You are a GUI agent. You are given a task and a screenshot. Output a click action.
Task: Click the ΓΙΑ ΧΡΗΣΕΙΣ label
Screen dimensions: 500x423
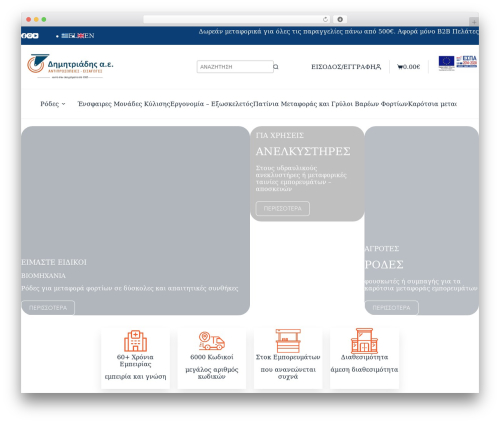[x=280, y=135]
